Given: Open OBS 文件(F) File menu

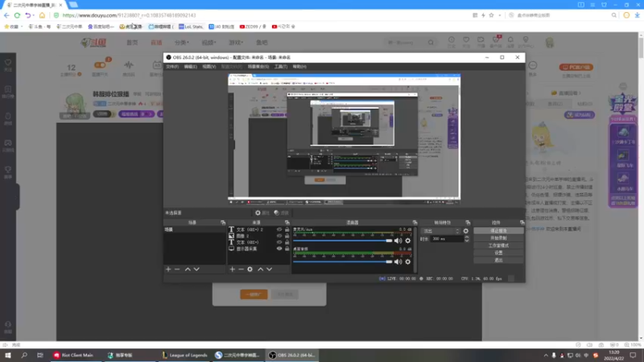Looking at the screenshot, I should (x=172, y=67).
